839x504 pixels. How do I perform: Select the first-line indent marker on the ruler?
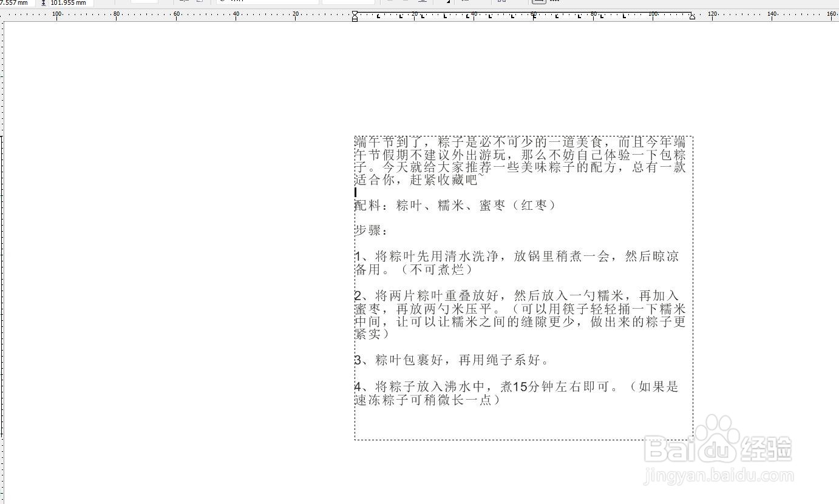(x=355, y=13)
